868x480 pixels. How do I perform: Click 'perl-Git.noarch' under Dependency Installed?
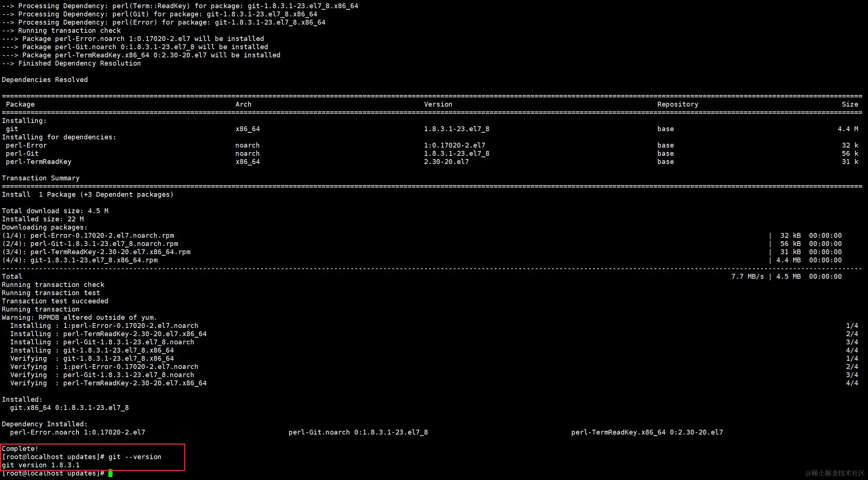[x=319, y=432]
